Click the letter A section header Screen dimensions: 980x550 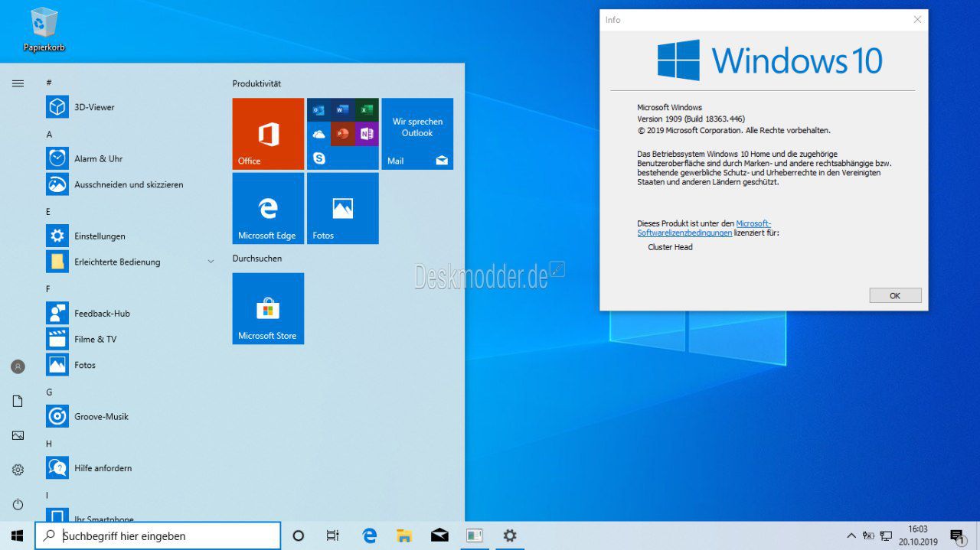[x=49, y=135]
